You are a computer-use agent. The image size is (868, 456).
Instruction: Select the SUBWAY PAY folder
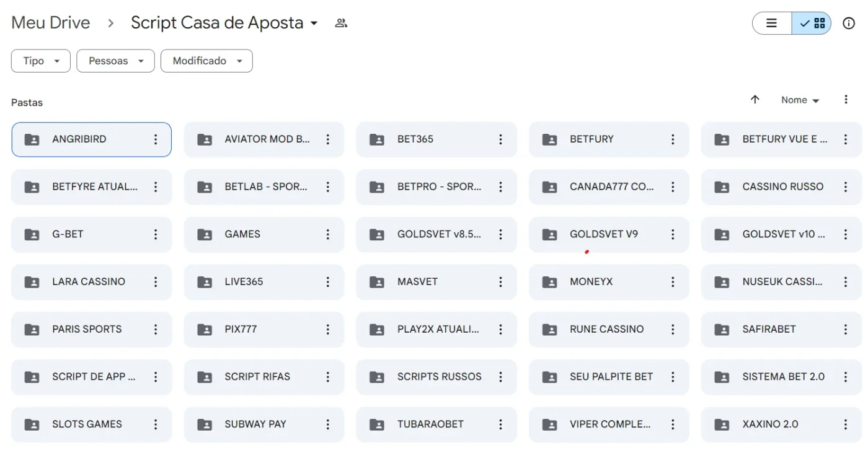tap(263, 424)
